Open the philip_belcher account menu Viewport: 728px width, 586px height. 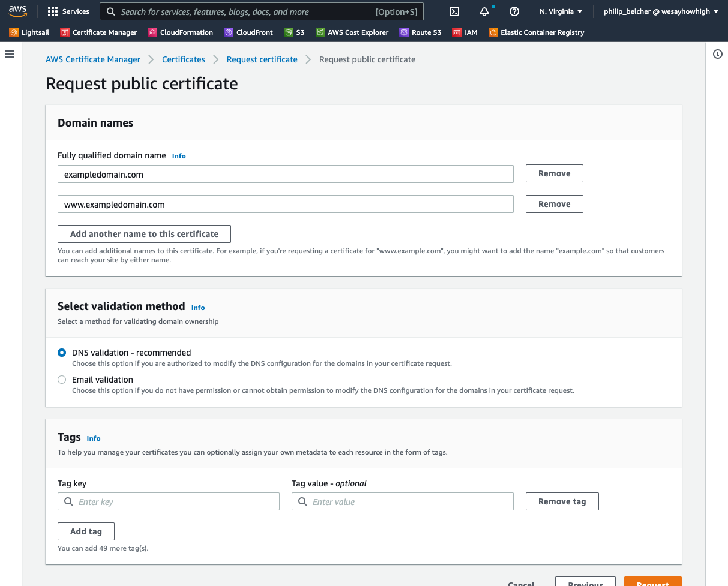[x=660, y=11]
